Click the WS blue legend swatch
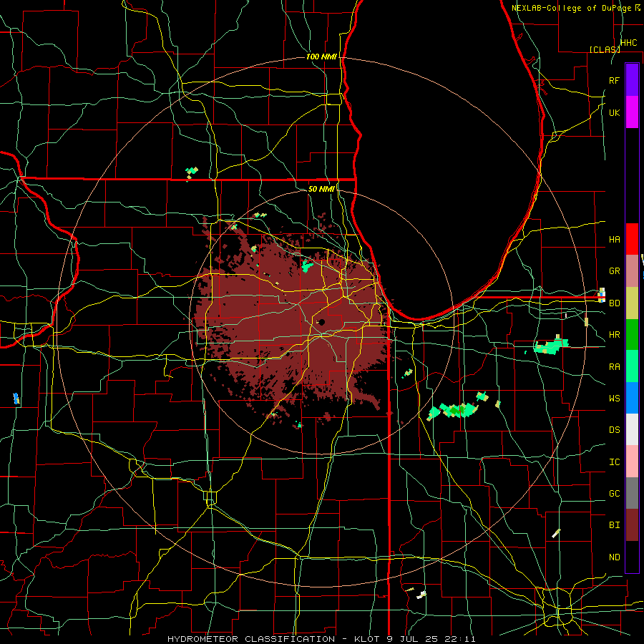Screen dimensions: 644x644 [632, 398]
